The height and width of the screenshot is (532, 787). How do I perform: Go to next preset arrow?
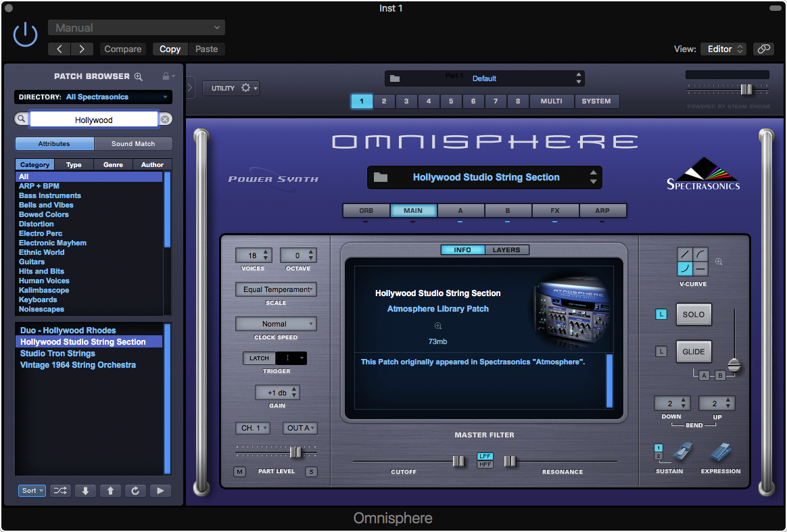[82, 49]
